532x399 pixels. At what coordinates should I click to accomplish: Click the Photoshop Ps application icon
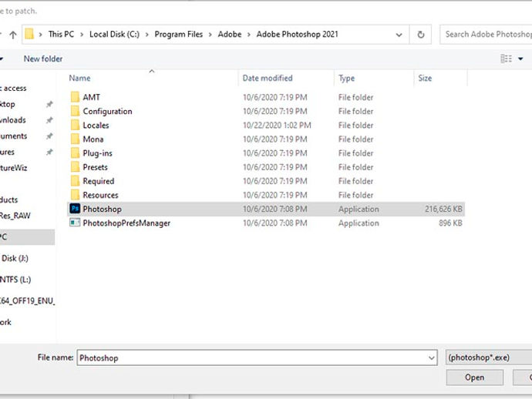tap(75, 209)
